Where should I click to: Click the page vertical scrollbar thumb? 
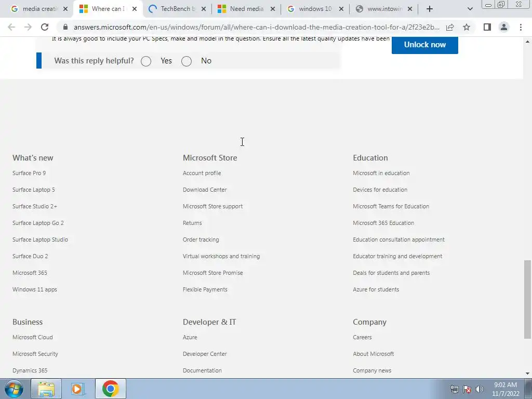pos(527,299)
